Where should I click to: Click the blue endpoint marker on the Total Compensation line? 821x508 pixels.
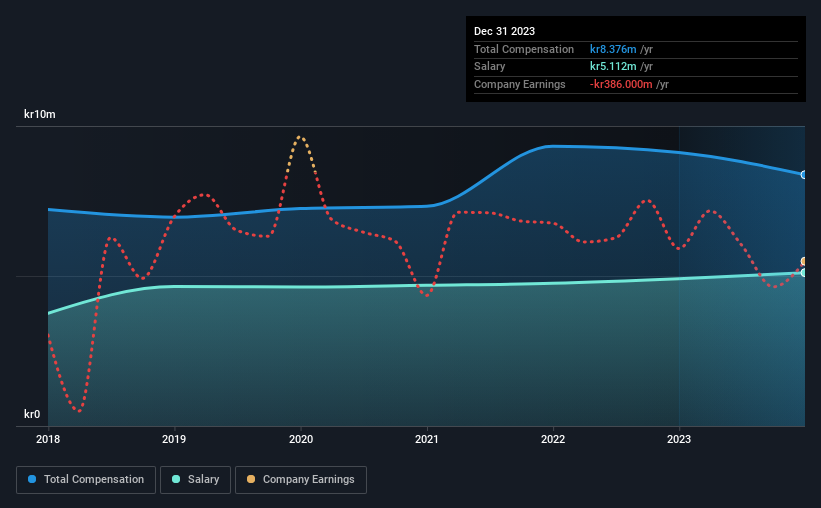pyautogui.click(x=803, y=175)
